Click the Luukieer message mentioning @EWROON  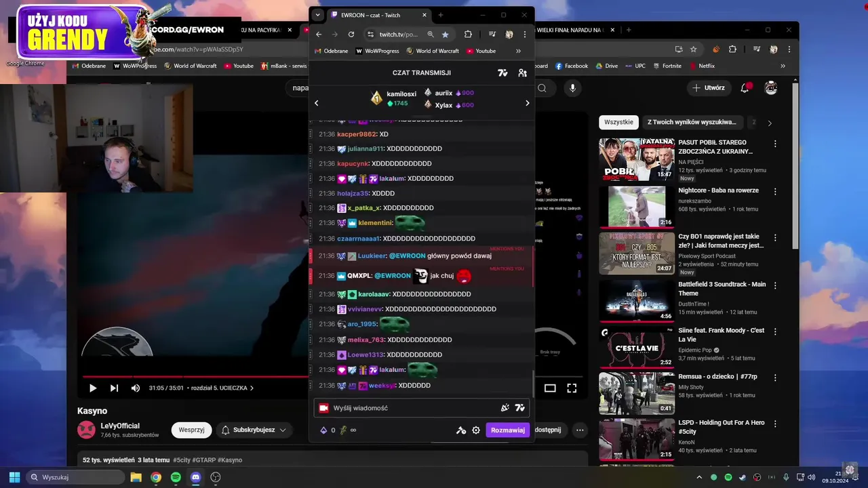pos(421,256)
